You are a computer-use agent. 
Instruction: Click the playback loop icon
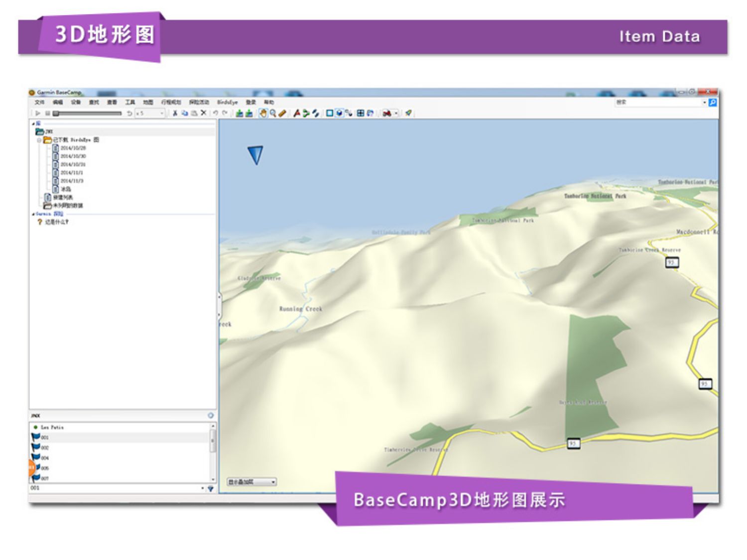click(129, 113)
